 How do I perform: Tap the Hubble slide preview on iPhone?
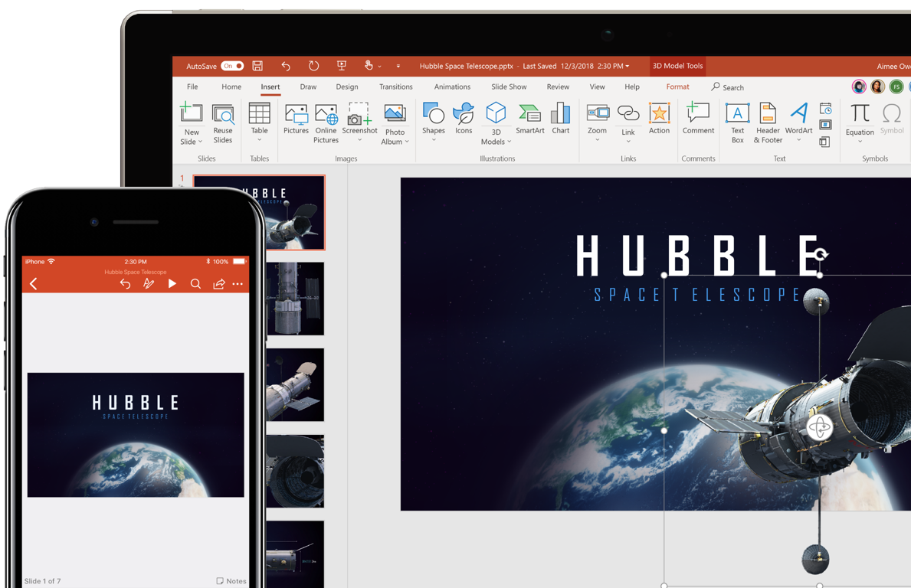point(136,435)
